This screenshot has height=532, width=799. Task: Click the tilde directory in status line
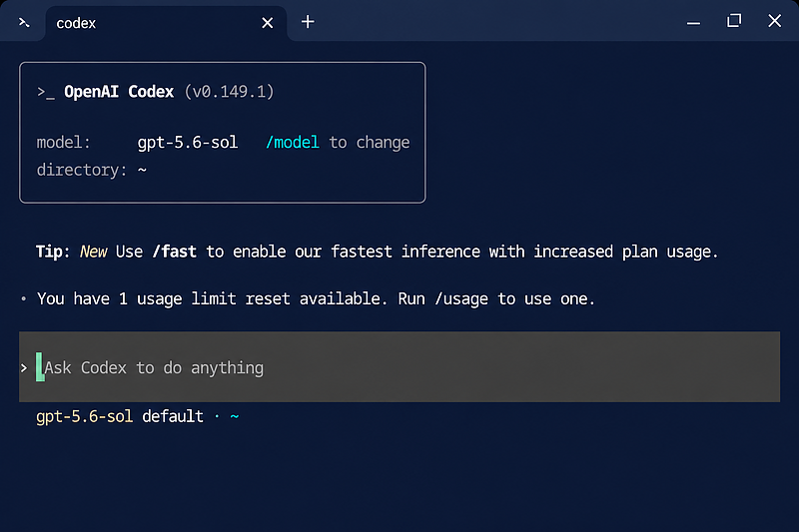(x=235, y=417)
